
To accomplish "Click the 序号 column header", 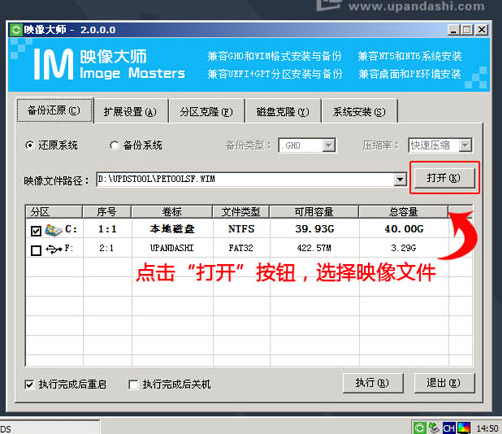I will [x=107, y=212].
